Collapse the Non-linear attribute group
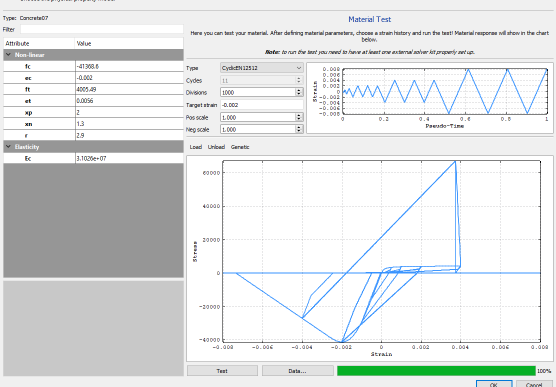556x387 pixels. click(9, 55)
